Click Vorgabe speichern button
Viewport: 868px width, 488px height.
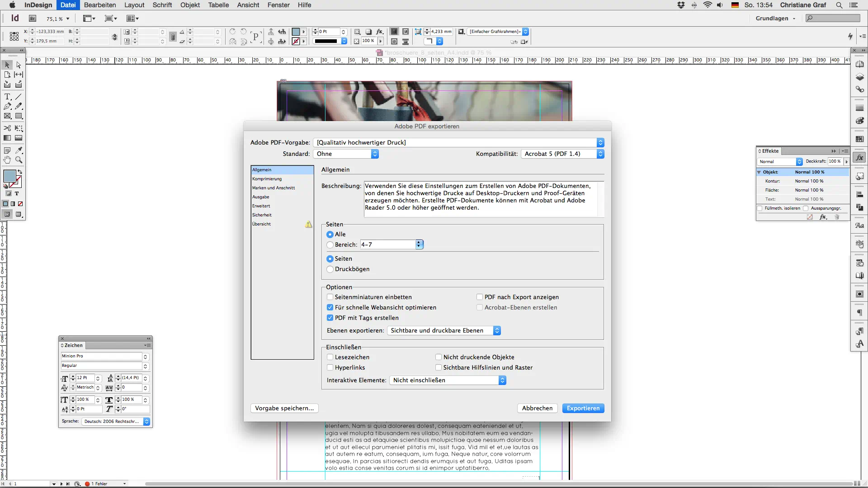pyautogui.click(x=284, y=408)
